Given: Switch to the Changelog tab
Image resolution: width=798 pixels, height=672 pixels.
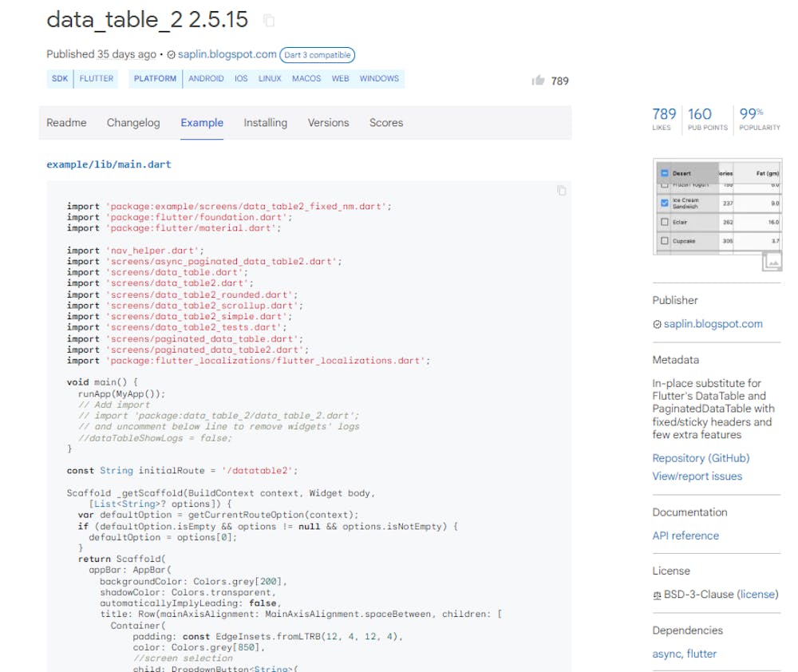Looking at the screenshot, I should (133, 123).
